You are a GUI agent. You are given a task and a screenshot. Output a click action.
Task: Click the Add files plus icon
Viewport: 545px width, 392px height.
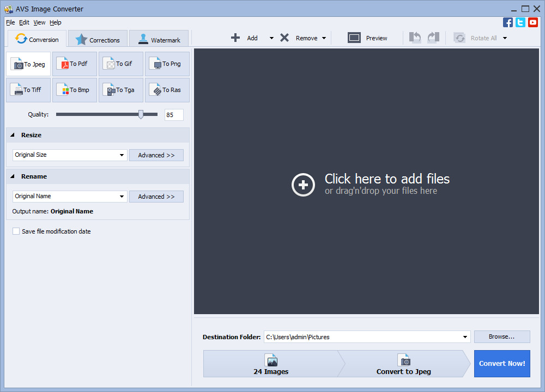click(x=235, y=38)
